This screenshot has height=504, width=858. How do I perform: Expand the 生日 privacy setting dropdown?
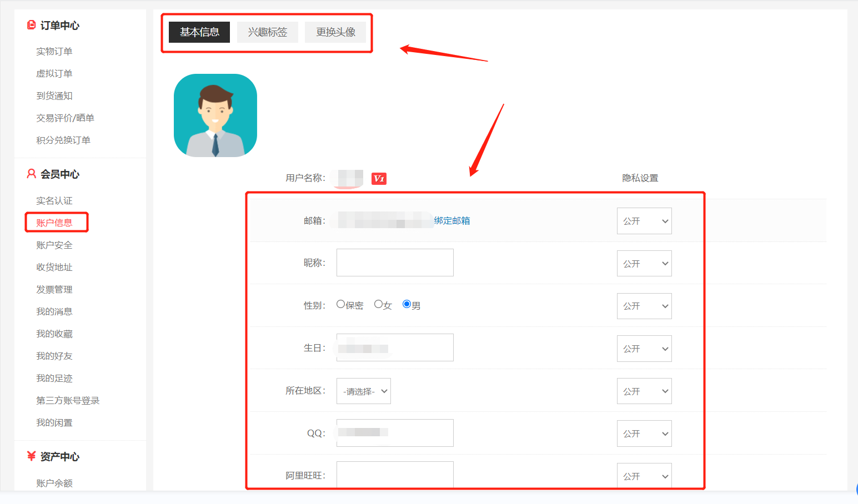[x=644, y=349]
